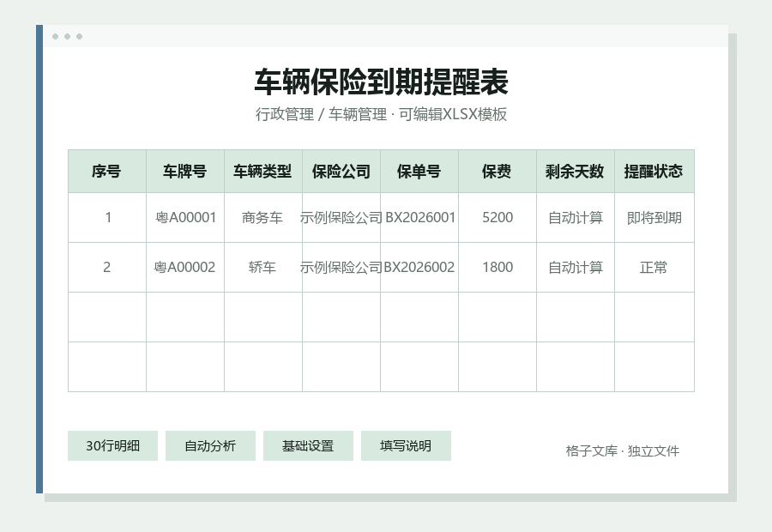This screenshot has height=532, width=772.
Task: Click the 车辆类型 column header
Action: coord(263,172)
